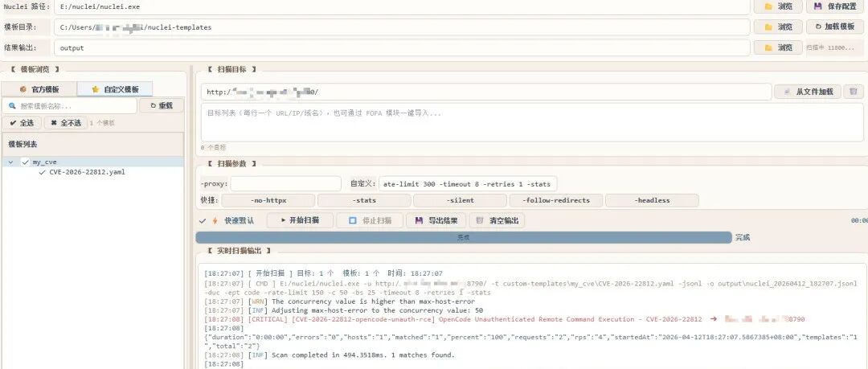Image resolution: width=868 pixels, height=369 pixels.
Task: Click the CRITICAL CVE-2026-22812 result line
Action: tap(504, 320)
